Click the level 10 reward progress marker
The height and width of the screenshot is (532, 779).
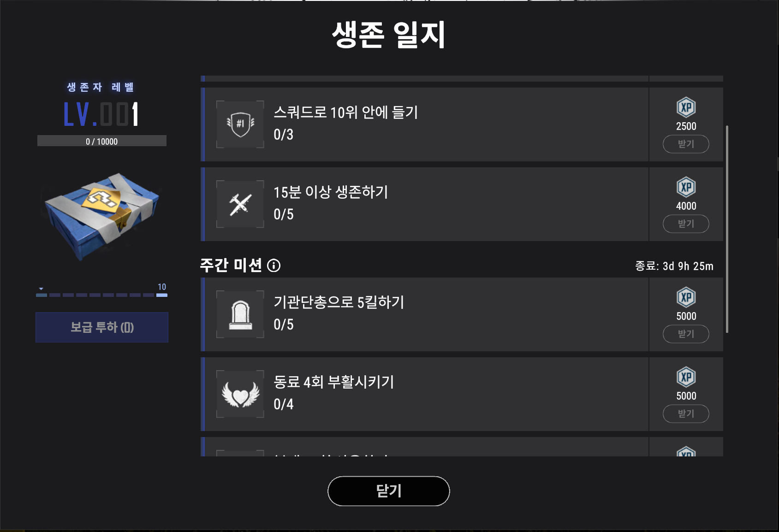tap(162, 290)
